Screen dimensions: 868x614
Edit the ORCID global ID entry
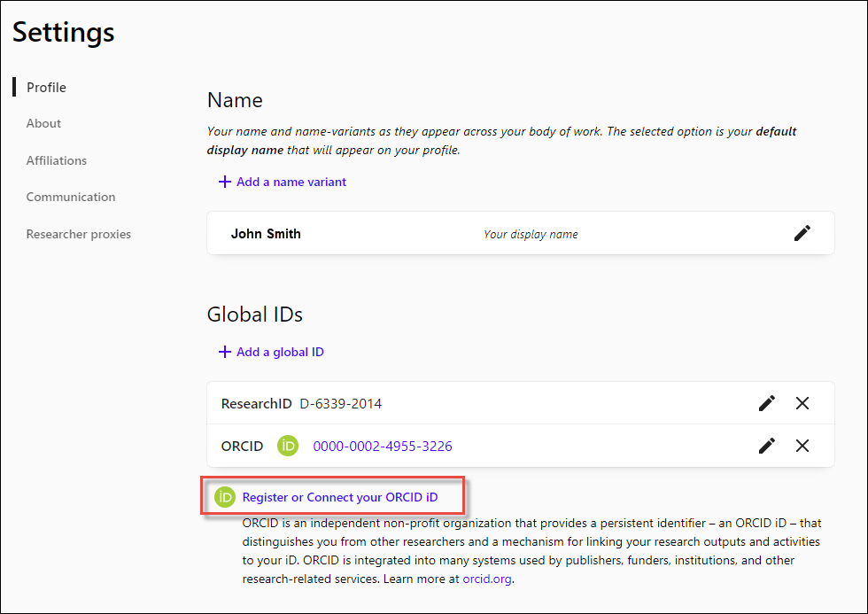[766, 446]
